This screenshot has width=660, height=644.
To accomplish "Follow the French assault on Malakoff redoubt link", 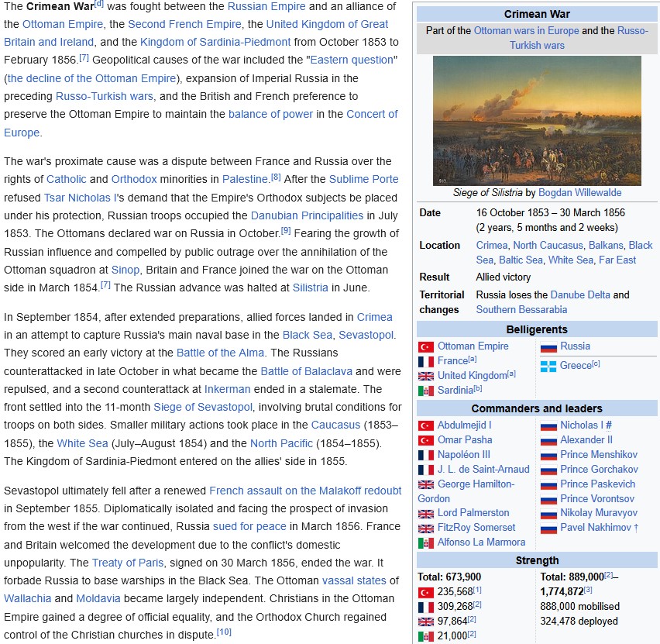I will pyautogui.click(x=305, y=491).
